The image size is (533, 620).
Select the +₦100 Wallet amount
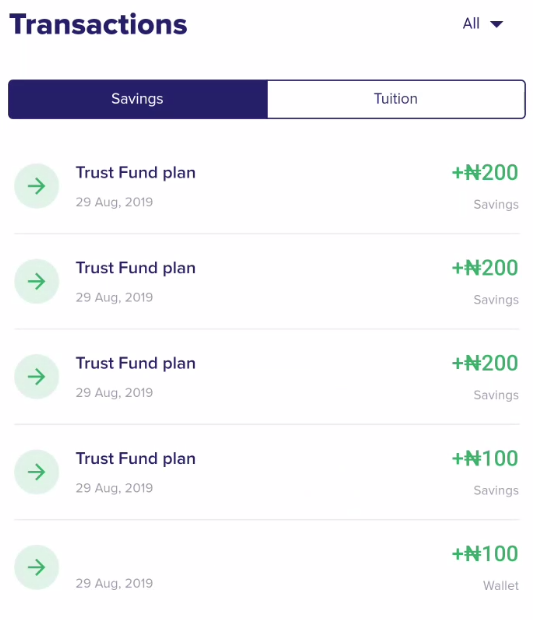tap(485, 554)
